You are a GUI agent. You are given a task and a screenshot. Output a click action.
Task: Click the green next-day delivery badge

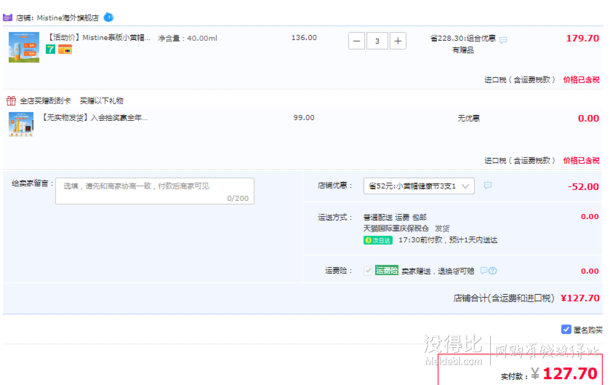(x=378, y=240)
